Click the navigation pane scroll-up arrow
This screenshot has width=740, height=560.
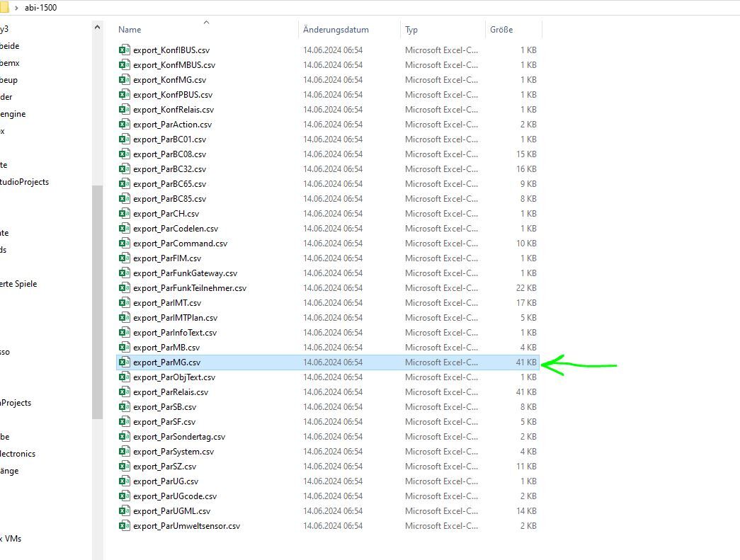pyautogui.click(x=97, y=27)
